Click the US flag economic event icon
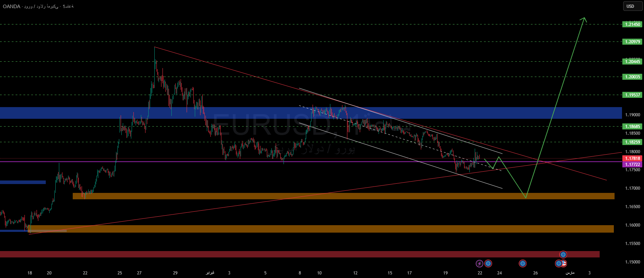Viewport: 644px width, 278px height. [x=564, y=263]
